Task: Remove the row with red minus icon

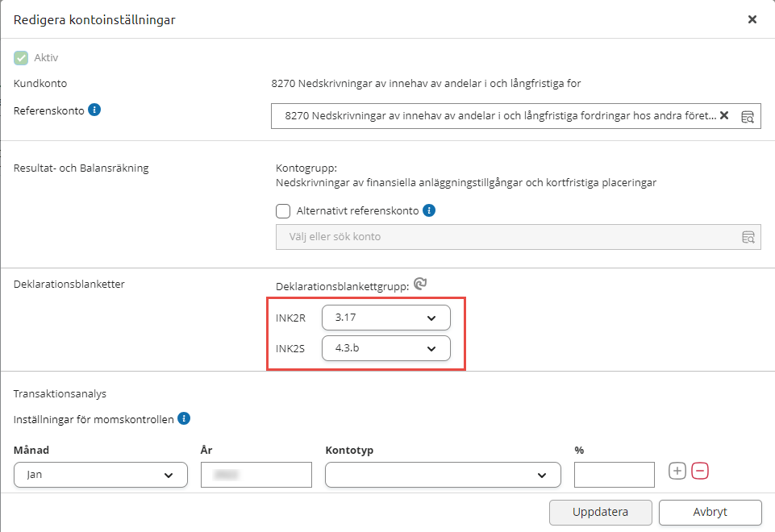Action: (x=700, y=471)
